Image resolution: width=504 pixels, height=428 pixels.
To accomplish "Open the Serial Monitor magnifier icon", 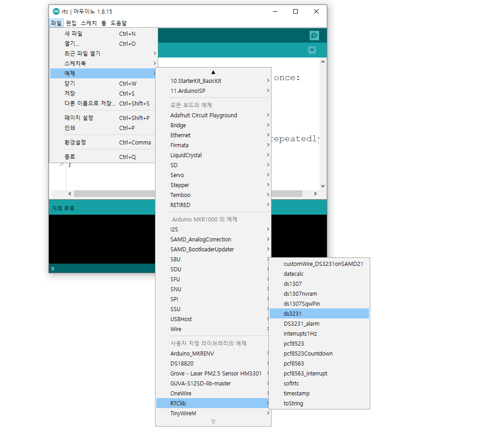I will click(x=314, y=35).
